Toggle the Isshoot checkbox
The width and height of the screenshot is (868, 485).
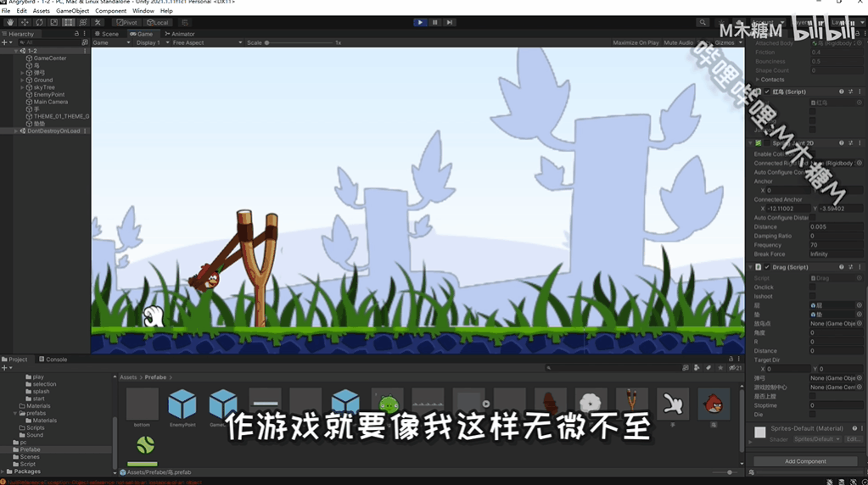pyautogui.click(x=812, y=297)
